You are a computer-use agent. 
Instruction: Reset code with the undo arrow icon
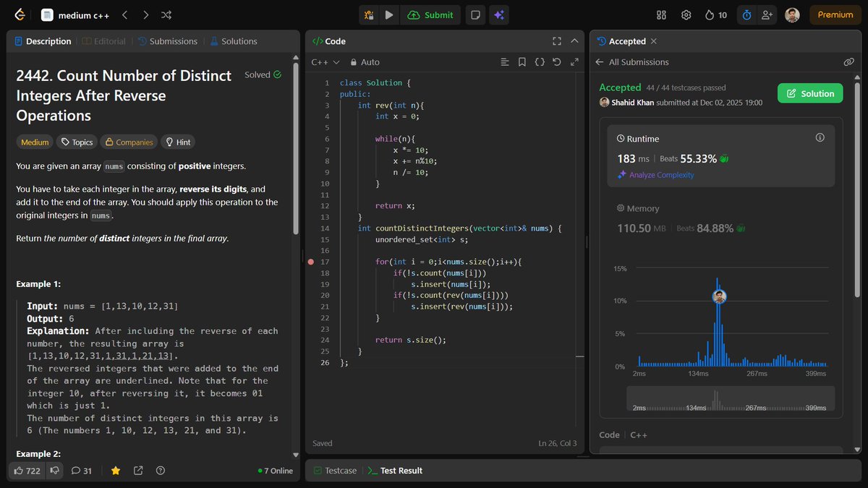point(557,62)
